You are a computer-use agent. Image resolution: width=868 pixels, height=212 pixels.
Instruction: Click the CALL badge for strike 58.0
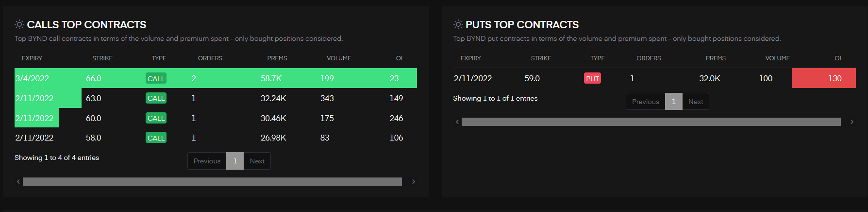pos(156,138)
